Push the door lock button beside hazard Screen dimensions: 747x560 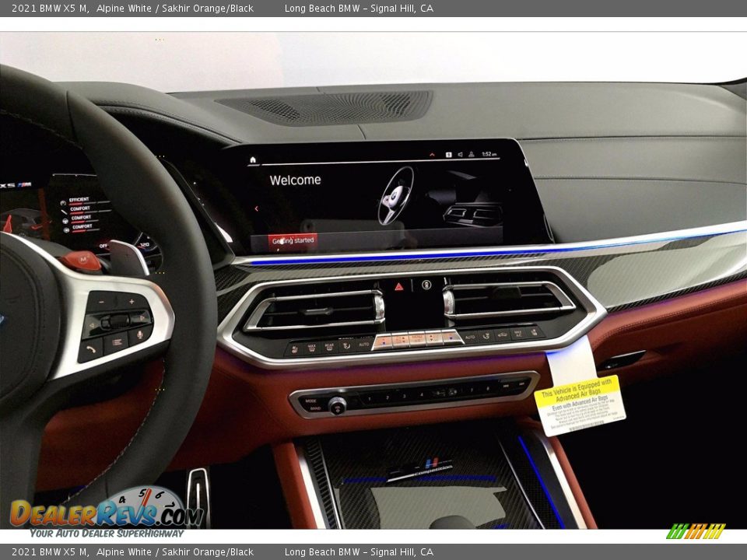pyautogui.click(x=427, y=285)
